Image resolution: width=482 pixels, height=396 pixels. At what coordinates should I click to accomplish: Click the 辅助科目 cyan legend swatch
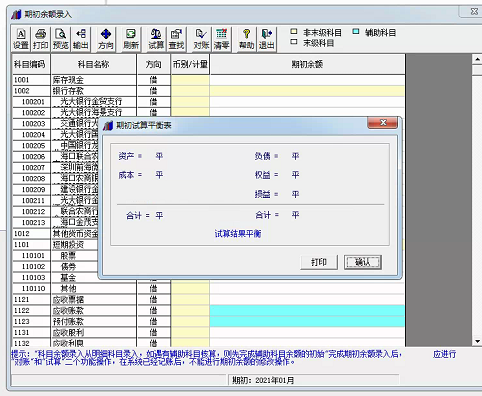click(356, 32)
